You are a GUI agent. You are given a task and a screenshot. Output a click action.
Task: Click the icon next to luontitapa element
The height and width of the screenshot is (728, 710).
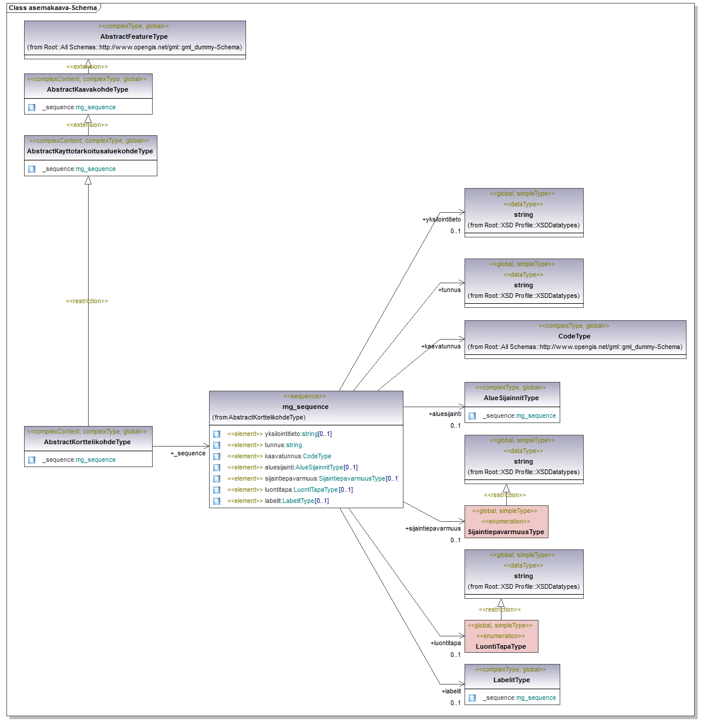tap(216, 490)
